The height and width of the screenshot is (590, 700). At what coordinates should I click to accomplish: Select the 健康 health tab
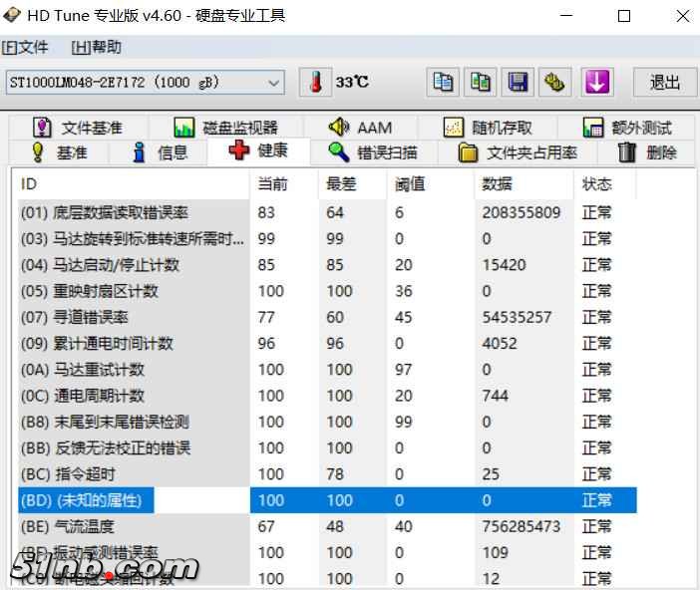(258, 150)
